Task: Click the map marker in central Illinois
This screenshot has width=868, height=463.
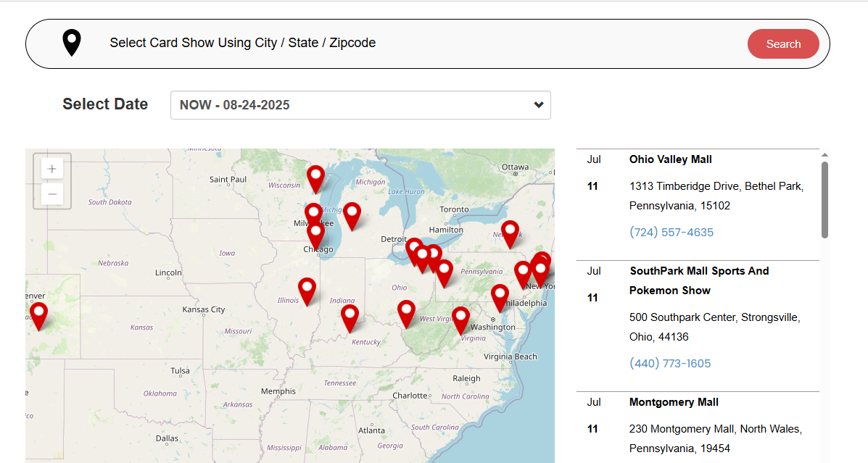Action: pos(307,290)
